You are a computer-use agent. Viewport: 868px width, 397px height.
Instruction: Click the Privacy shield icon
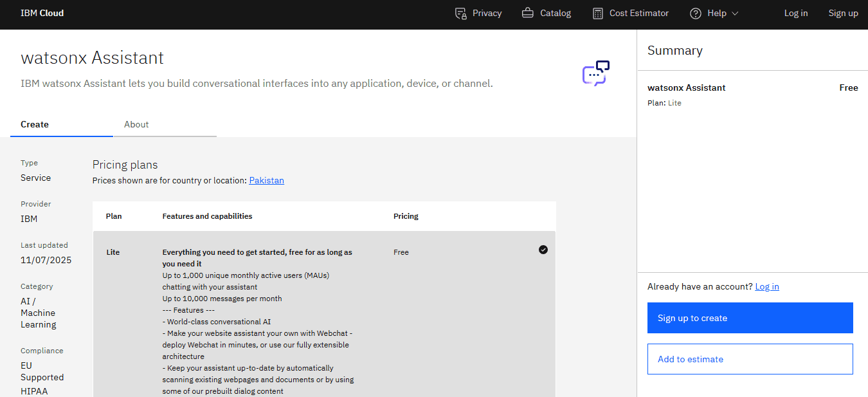(x=460, y=14)
